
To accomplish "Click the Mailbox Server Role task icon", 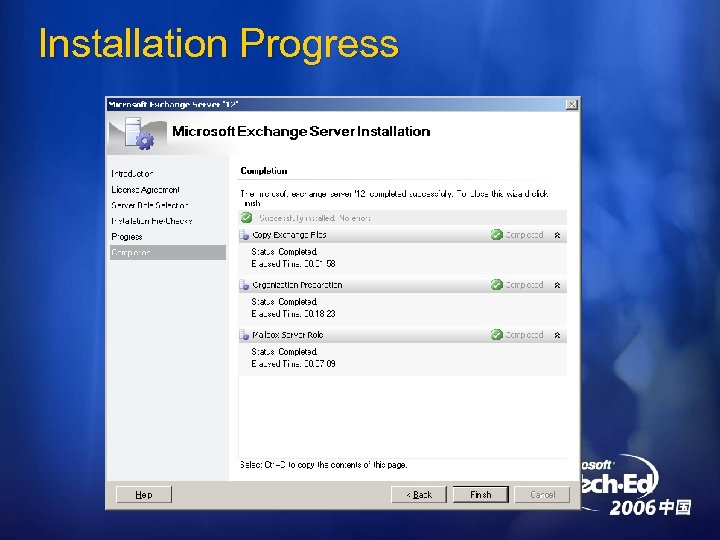I will [x=244, y=335].
